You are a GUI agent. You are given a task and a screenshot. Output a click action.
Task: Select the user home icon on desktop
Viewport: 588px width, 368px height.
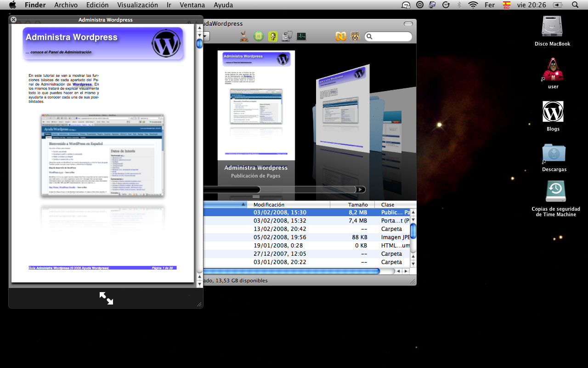(553, 69)
